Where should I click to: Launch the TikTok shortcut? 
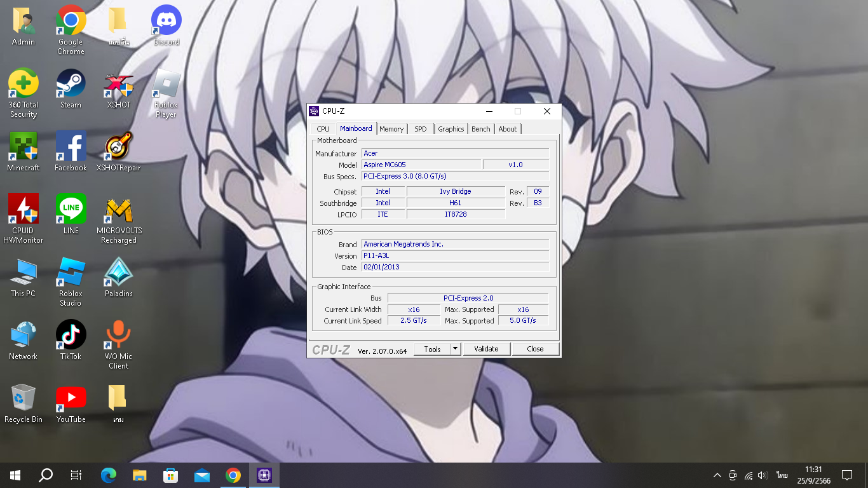(x=71, y=341)
